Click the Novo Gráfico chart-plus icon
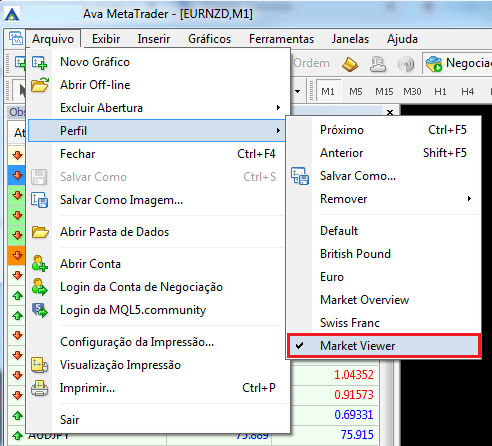492x446 pixels. (39, 63)
